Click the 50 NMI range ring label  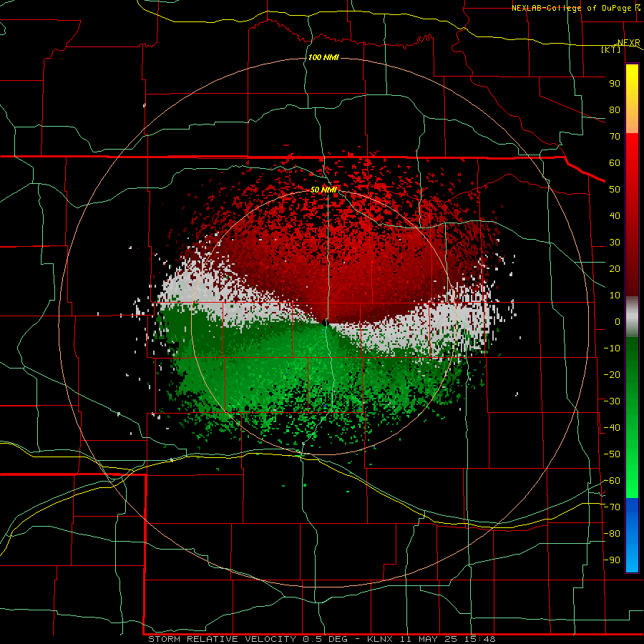pyautogui.click(x=323, y=190)
